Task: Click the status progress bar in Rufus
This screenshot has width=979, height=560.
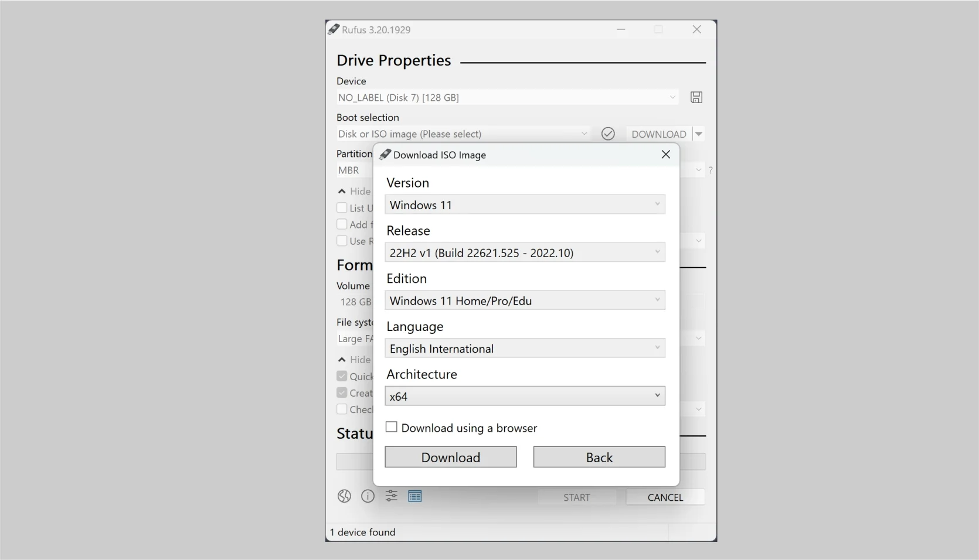Action: (355, 462)
